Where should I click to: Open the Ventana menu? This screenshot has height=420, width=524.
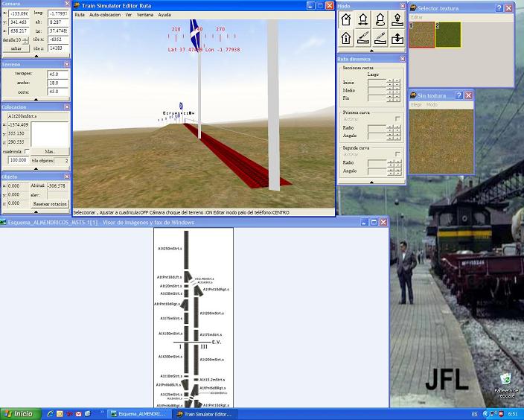click(x=145, y=15)
